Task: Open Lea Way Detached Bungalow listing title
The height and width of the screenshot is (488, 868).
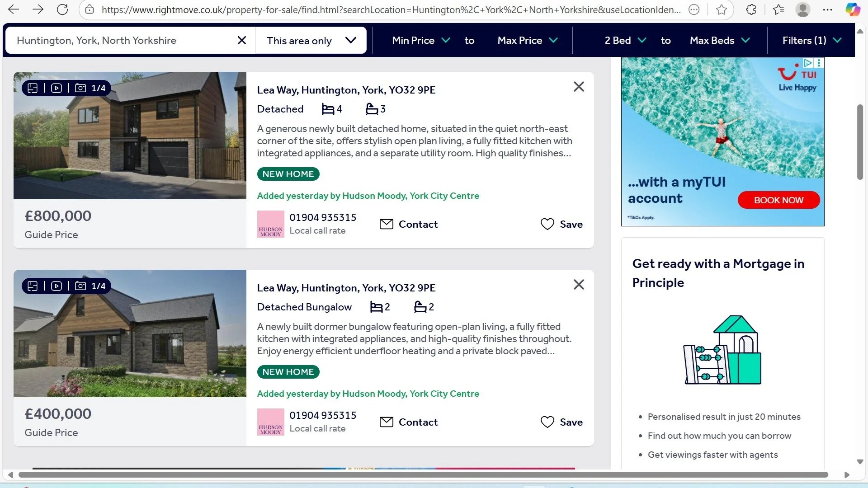Action: (x=346, y=288)
